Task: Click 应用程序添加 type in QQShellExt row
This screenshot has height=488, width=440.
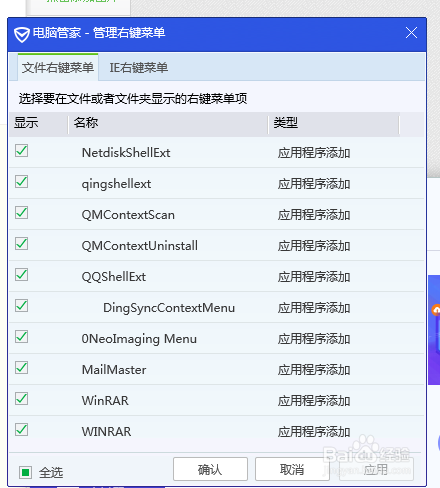Action: pyautogui.click(x=314, y=277)
